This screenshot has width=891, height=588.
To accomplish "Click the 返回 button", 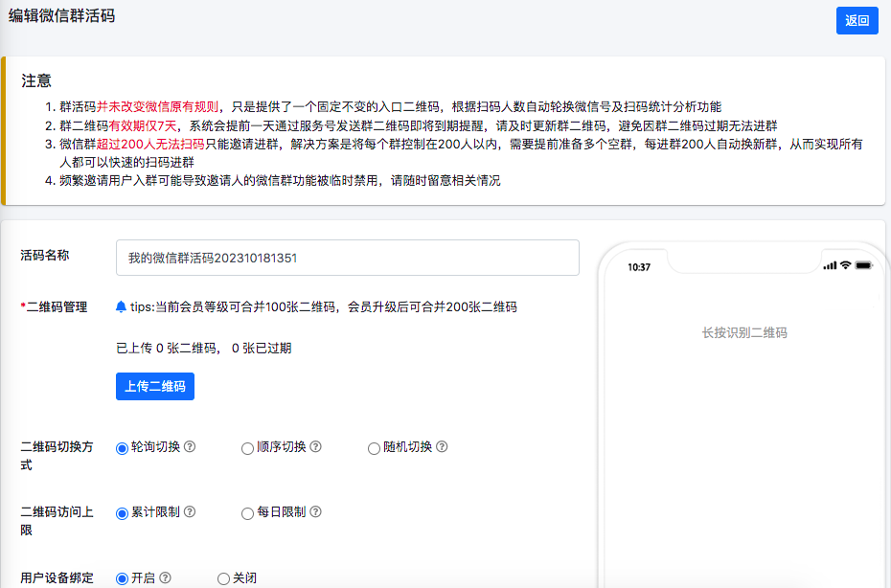I will [x=857, y=20].
